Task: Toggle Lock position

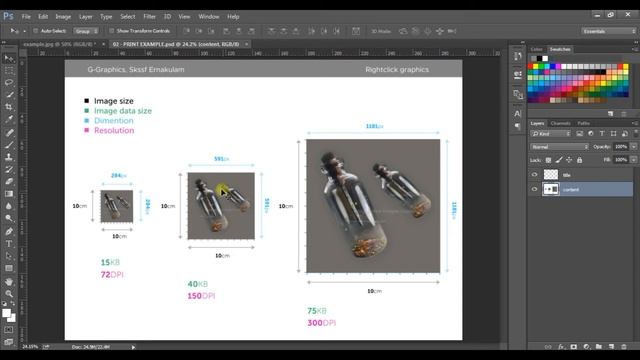Action: 569,160
